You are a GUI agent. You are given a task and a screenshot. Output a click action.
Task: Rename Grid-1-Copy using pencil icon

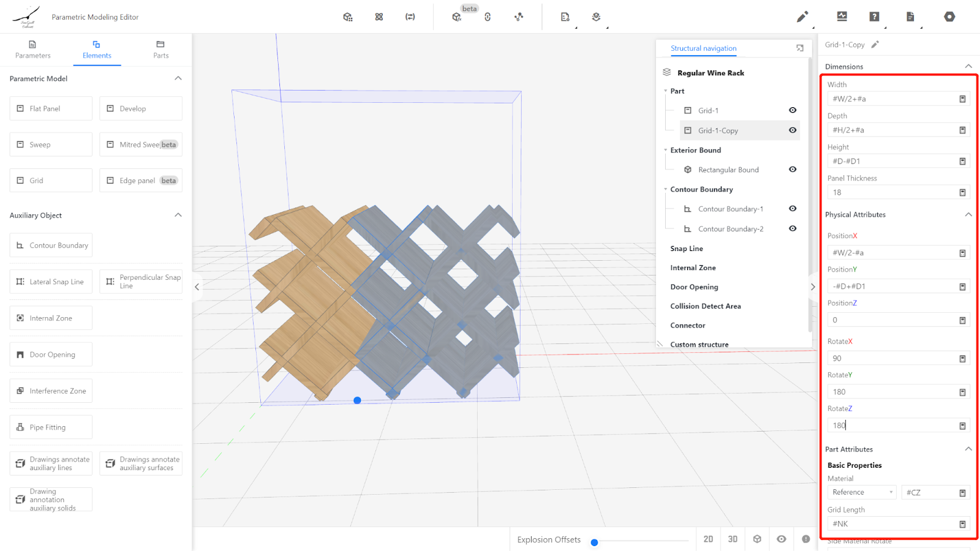pos(875,44)
